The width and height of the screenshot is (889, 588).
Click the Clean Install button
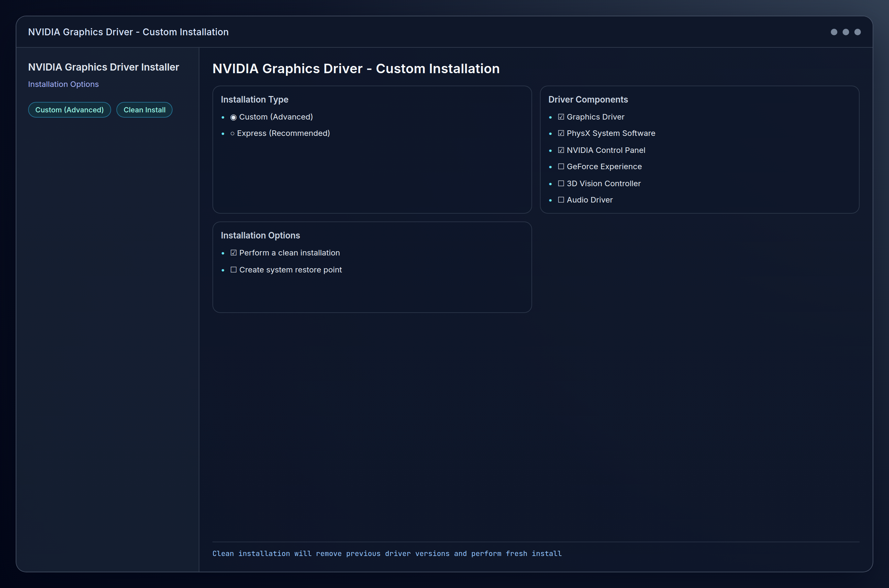[144, 109]
